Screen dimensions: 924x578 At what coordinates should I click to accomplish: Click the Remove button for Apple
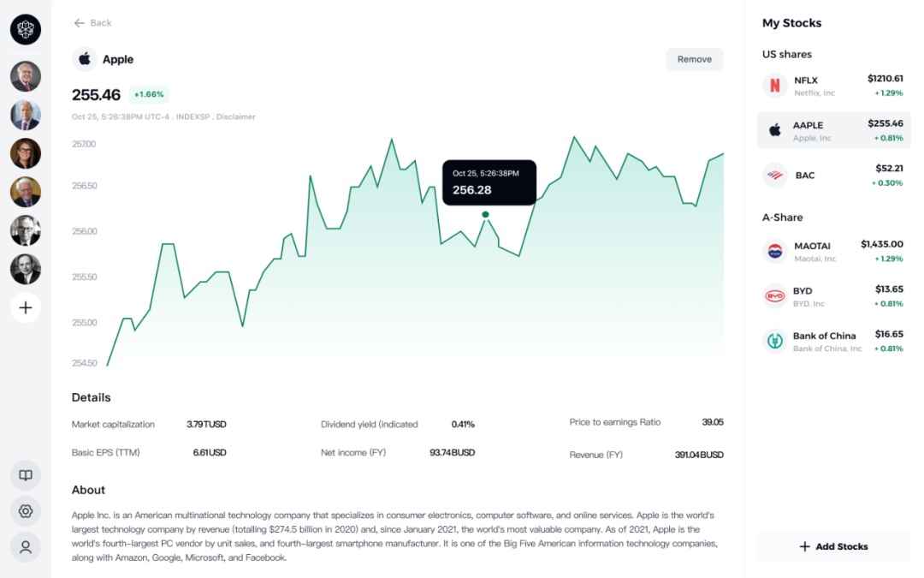click(694, 59)
